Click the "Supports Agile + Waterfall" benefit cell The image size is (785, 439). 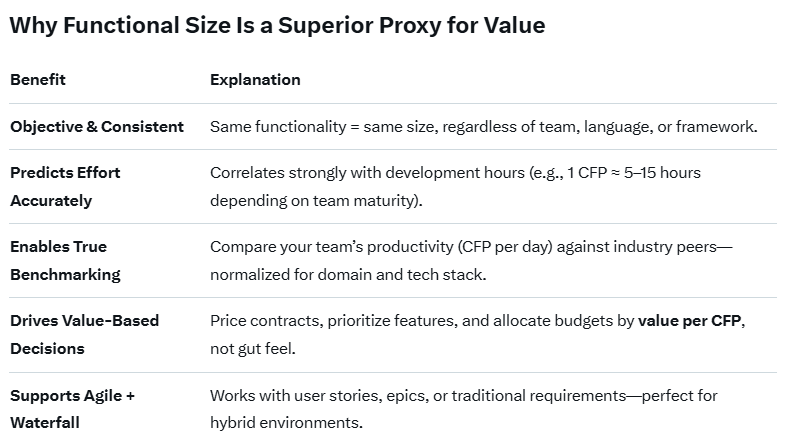tap(72, 408)
